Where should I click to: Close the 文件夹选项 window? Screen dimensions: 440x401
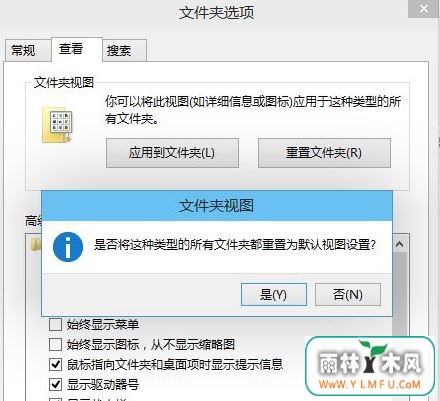point(424,8)
